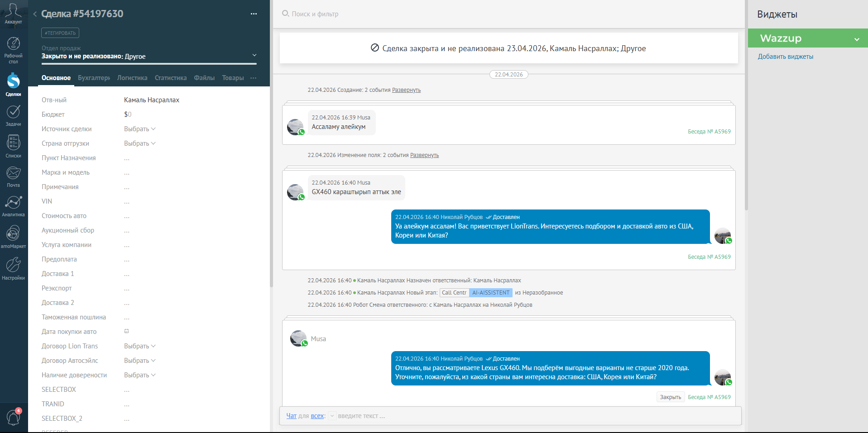Click the Отв-ный Камаль Насраллах value
Viewport: 868px width, 433px height.
152,100
